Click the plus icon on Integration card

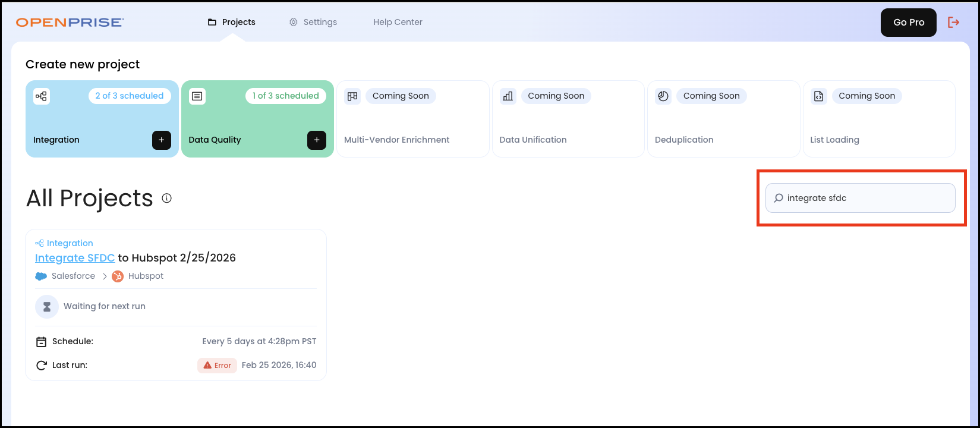point(162,140)
